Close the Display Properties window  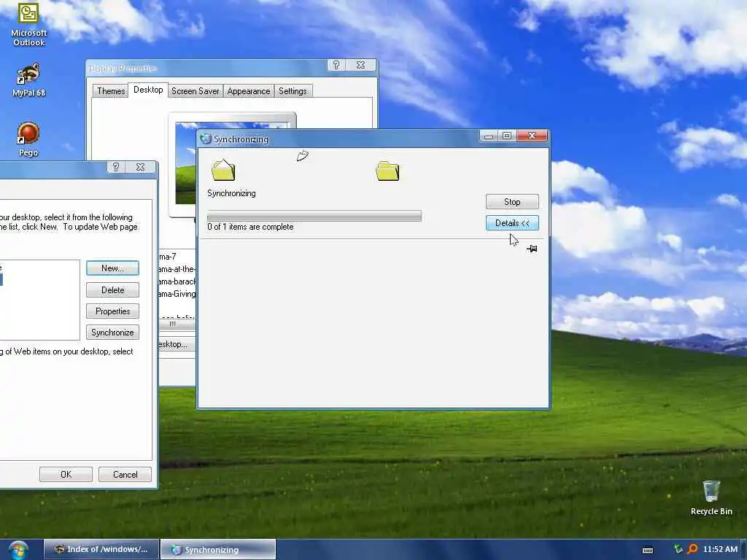pyautogui.click(x=361, y=65)
